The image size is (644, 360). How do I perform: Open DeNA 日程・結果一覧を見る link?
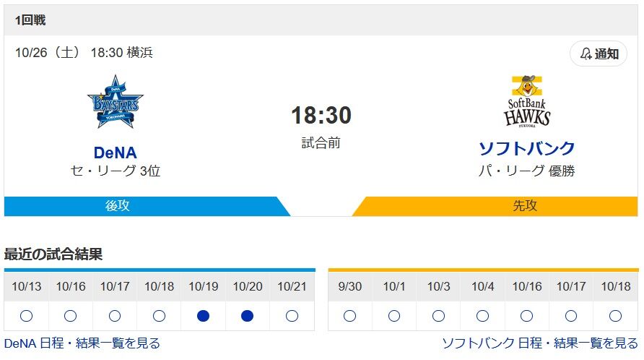point(82,343)
